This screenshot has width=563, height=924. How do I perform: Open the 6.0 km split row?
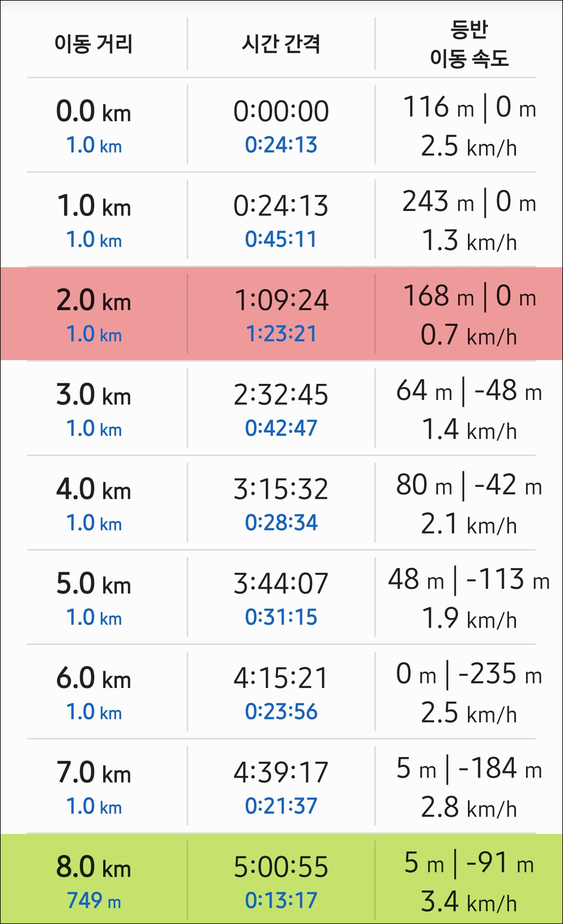(281, 691)
